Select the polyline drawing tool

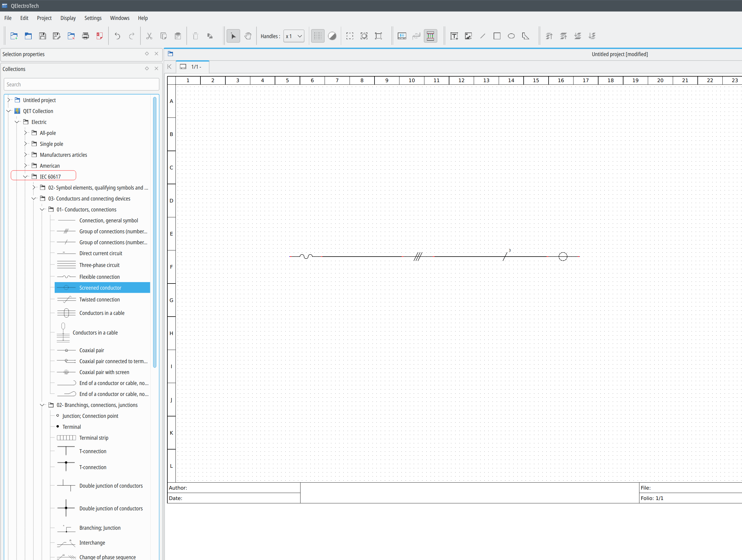[x=526, y=36]
